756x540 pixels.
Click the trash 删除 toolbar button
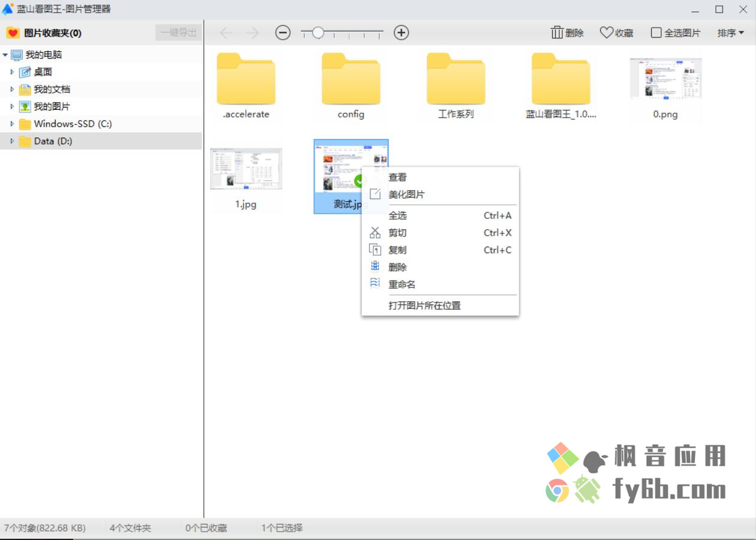coord(567,33)
